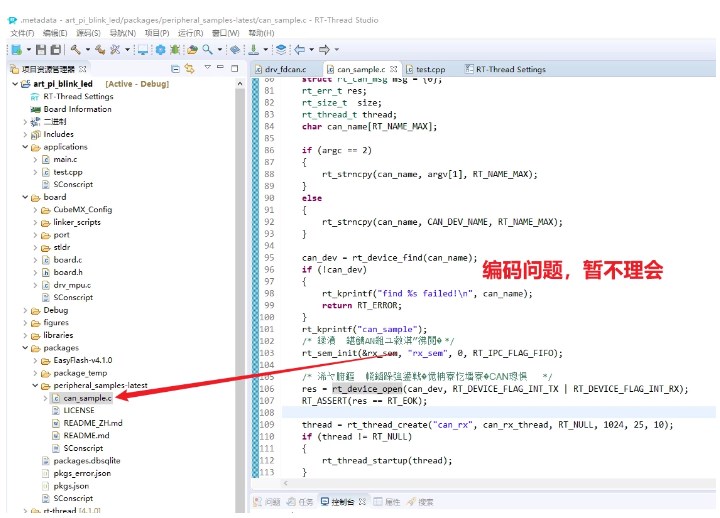Open the 运行(R) menu
720x518 pixels.
tap(191, 33)
